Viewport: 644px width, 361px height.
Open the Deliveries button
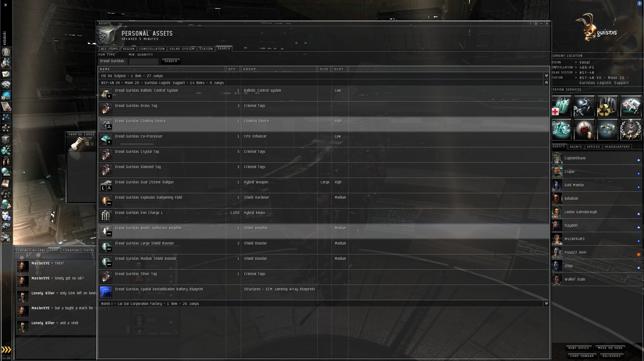coord(611,356)
